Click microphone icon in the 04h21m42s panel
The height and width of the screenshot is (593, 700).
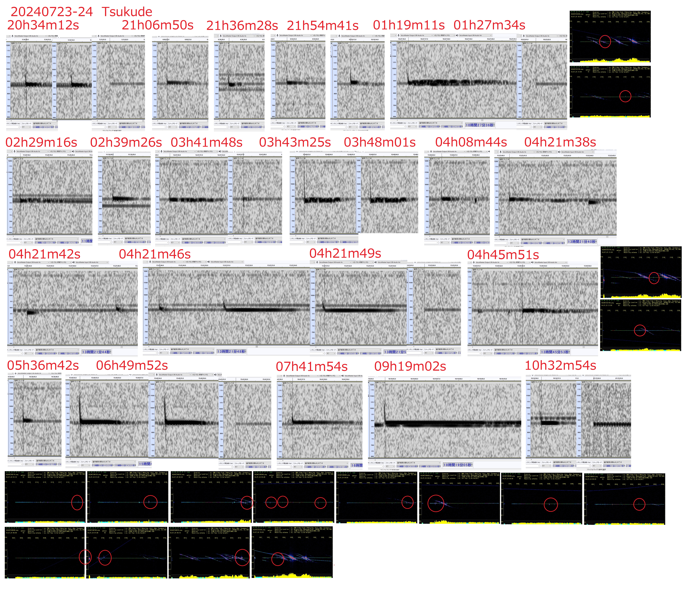pos(15,262)
